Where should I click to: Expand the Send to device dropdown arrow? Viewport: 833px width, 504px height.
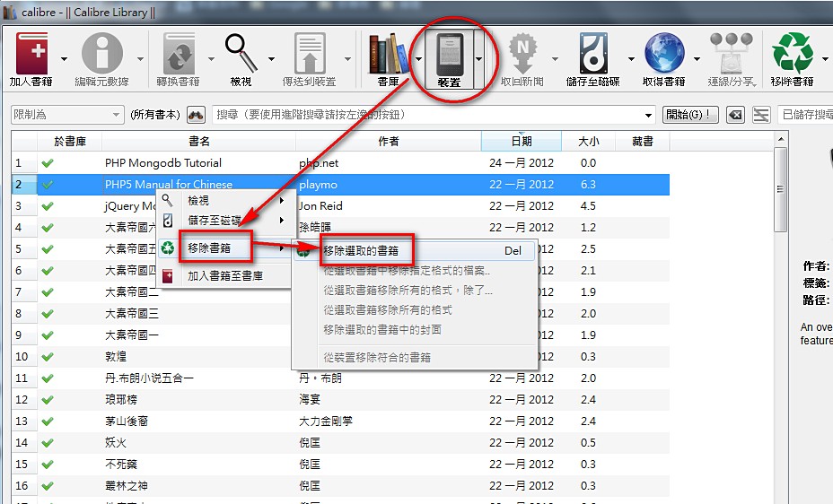pos(347,59)
